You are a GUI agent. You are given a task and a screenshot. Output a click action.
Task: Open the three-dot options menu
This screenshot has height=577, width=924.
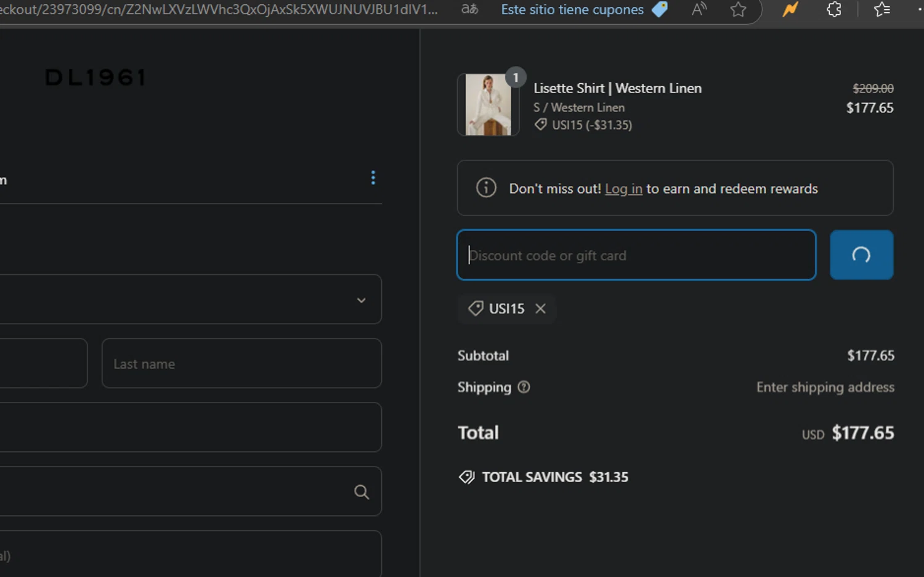[x=373, y=178]
